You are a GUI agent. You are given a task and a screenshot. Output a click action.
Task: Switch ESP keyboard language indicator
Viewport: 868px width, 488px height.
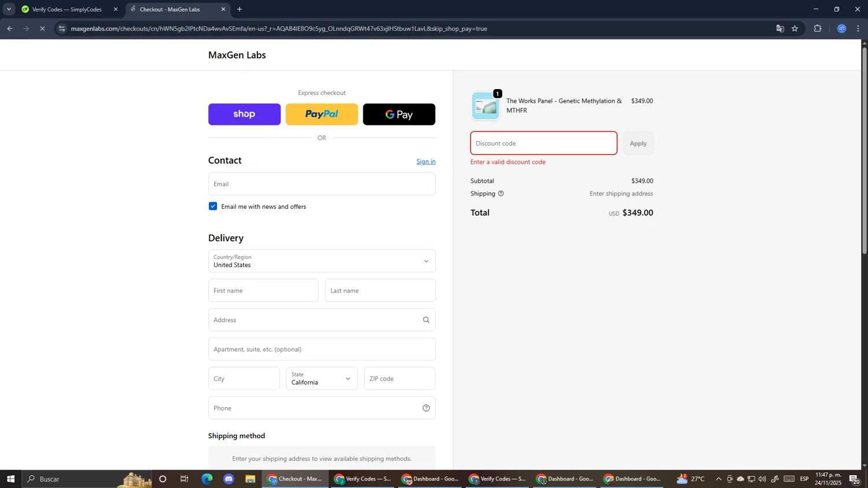coord(804,479)
